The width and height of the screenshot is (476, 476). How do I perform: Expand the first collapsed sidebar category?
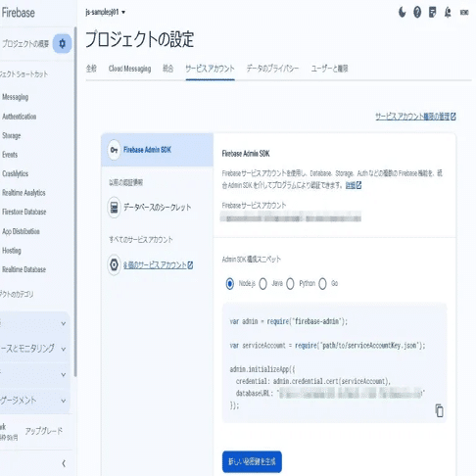64,323
